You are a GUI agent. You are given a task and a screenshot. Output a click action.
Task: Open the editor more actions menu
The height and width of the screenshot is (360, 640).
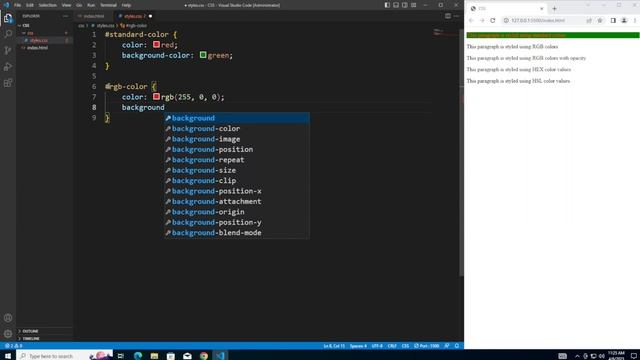(456, 16)
